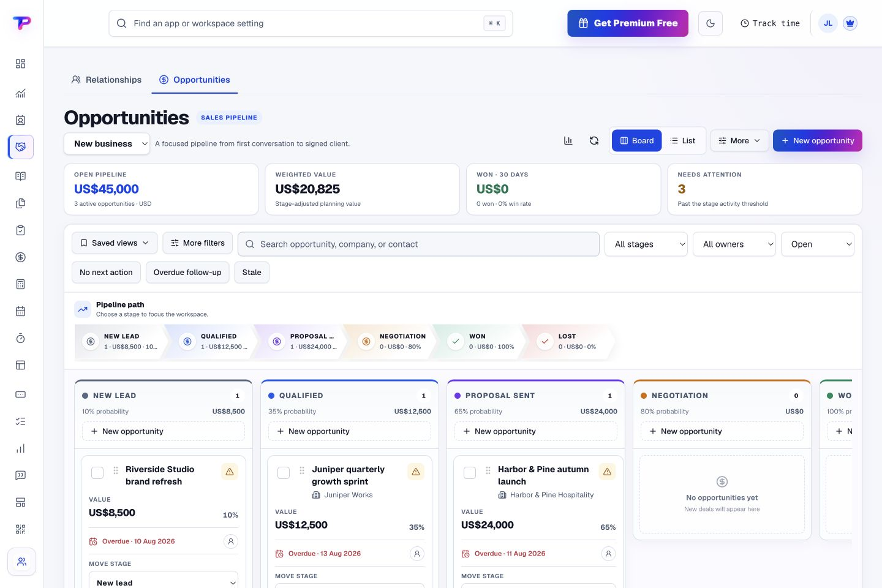Viewport: 882px width, 588px height.
Task: Select the Juniper quarterly growth sprint checkbox
Action: coord(284,473)
